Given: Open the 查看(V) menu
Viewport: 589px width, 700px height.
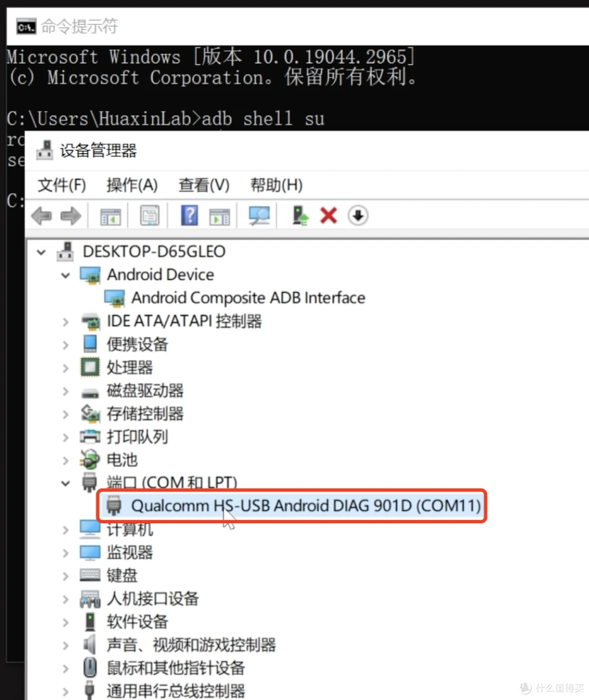Looking at the screenshot, I should coord(204,185).
